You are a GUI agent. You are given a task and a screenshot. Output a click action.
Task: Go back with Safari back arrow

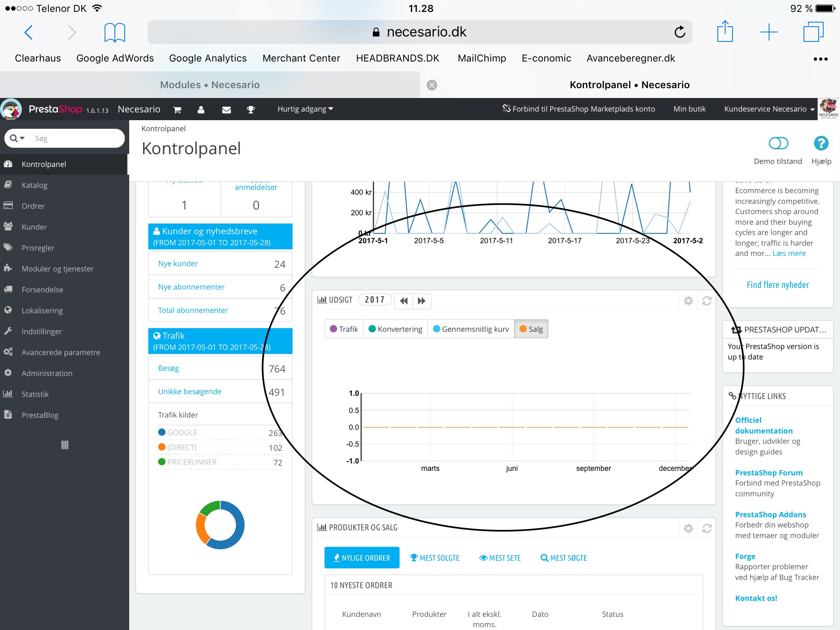[x=28, y=32]
